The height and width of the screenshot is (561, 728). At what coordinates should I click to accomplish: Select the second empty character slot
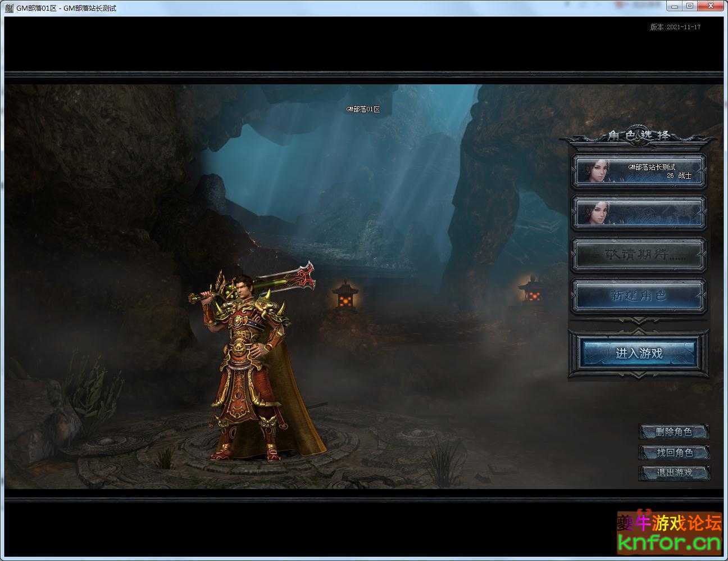(x=639, y=213)
